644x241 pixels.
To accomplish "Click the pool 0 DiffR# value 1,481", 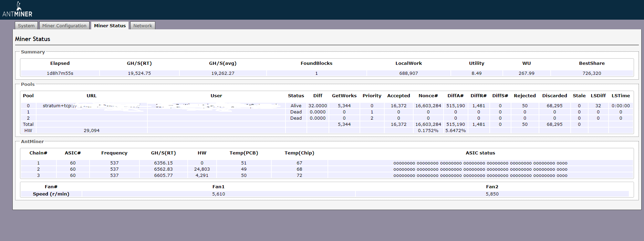I will (x=479, y=106).
